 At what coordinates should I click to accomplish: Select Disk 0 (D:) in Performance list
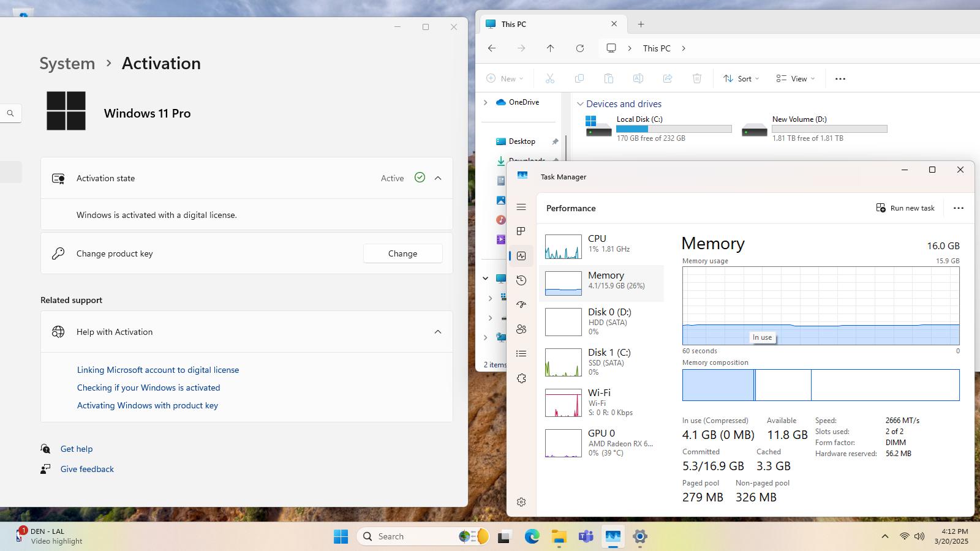(x=601, y=322)
